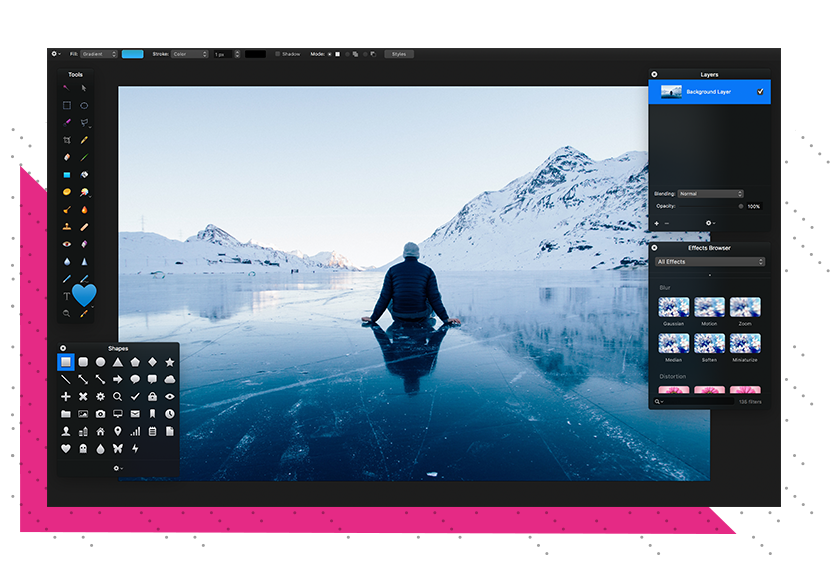This screenshot has width=840, height=580.
Task: Select the first Mode radio button
Action: (330, 54)
